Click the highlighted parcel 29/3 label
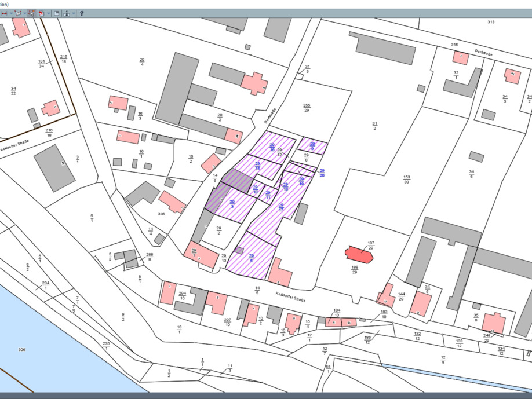The image size is (532, 399). (232, 203)
